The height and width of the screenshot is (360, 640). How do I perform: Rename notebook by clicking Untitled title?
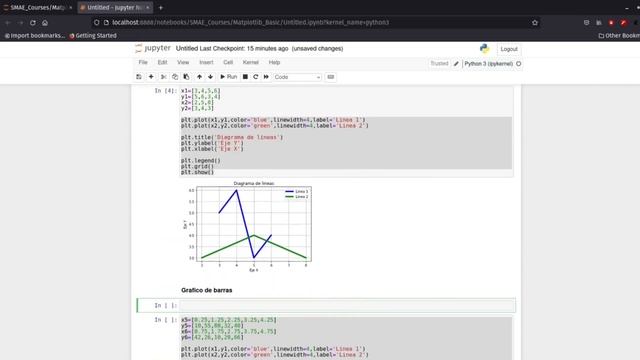pos(187,49)
